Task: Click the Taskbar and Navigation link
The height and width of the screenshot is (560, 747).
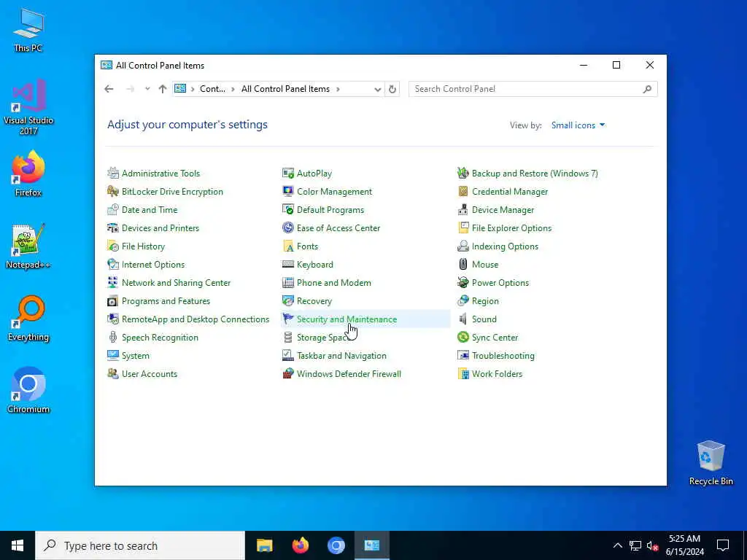Action: pos(341,356)
